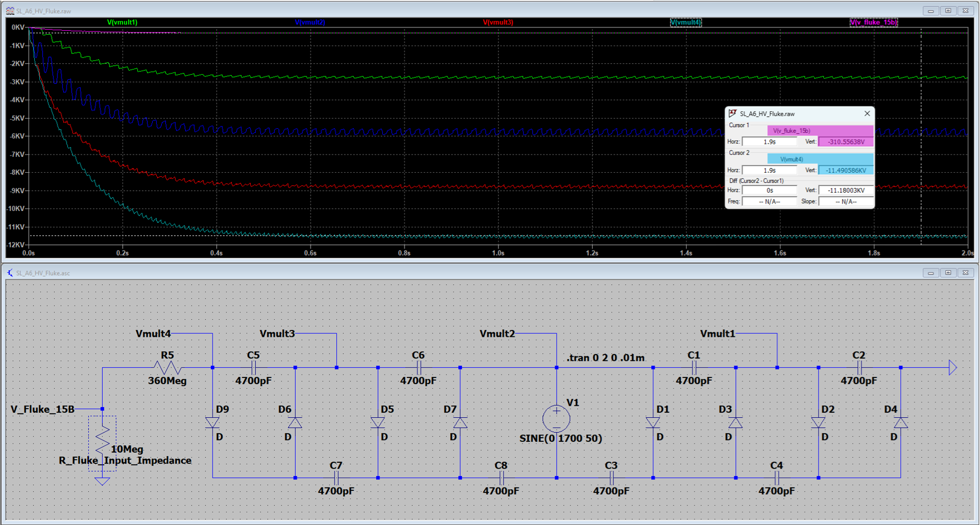Click Cursor 2 trace name V(vmult4) bar

tap(820, 159)
